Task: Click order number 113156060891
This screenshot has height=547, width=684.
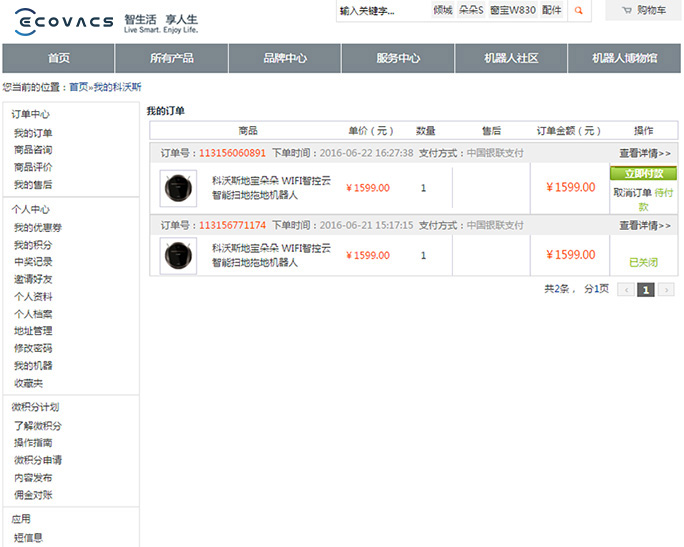Action: click(233, 153)
